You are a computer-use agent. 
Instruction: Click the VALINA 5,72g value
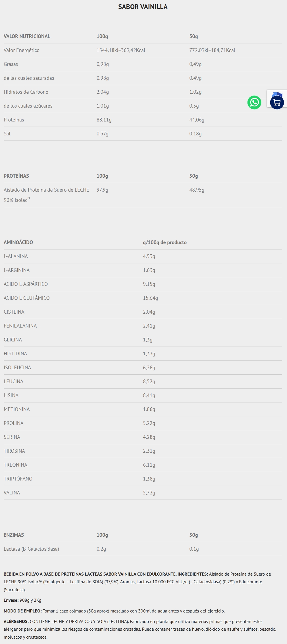coord(149,493)
